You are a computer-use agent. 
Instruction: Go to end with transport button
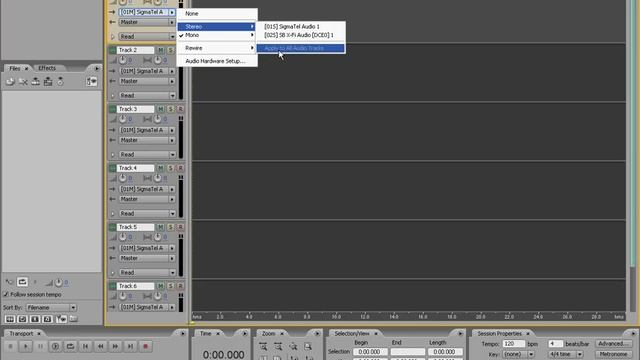click(130, 347)
